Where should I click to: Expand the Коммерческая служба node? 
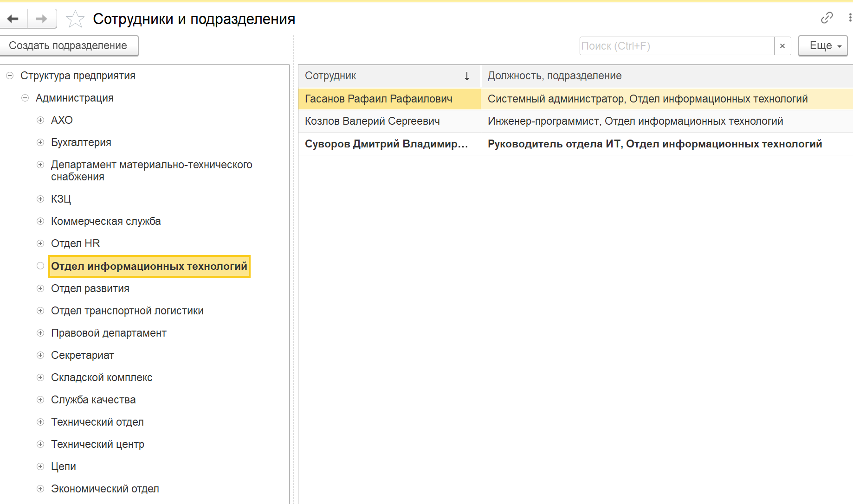pos(40,221)
